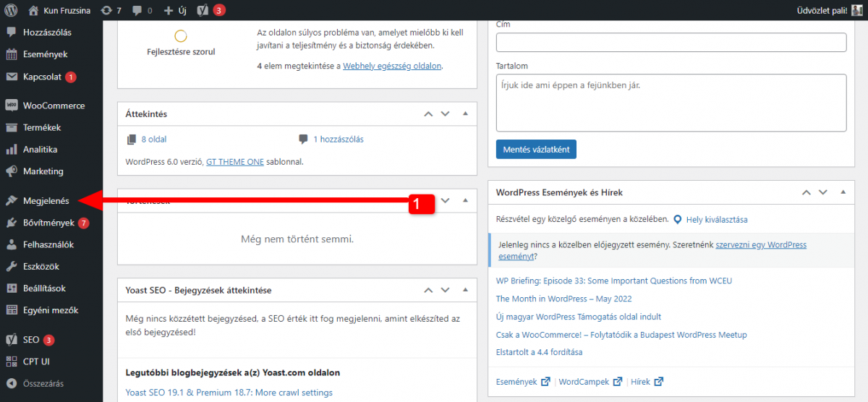
Task: Collapse the Áttekintés panel with triangle toggle
Action: [465, 114]
